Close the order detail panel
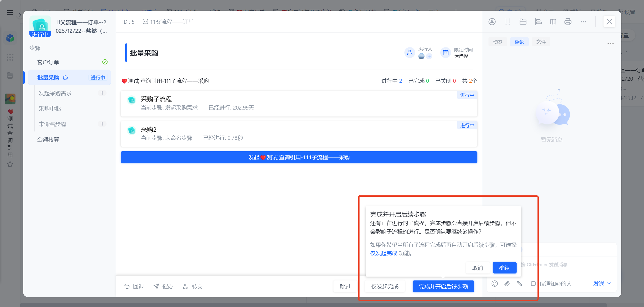This screenshot has width=644, height=307. (x=609, y=22)
